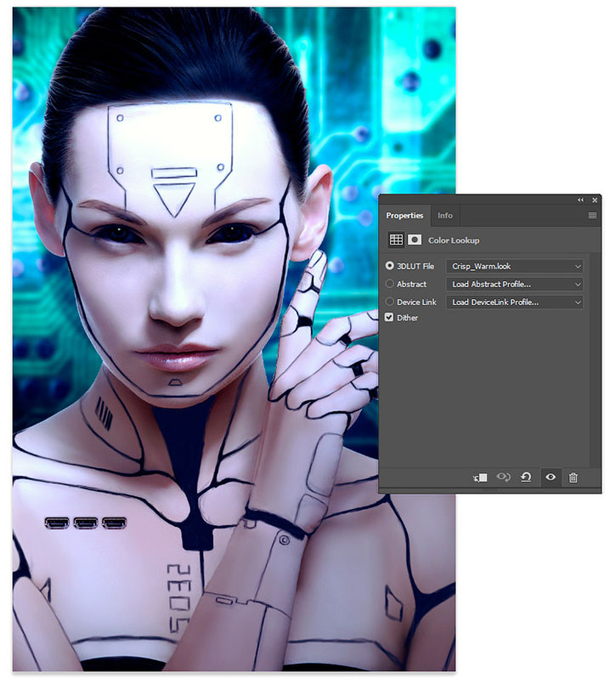This screenshot has width=616, height=684.
Task: Click the Color Lookup grid adjustment icon
Action: tap(396, 240)
